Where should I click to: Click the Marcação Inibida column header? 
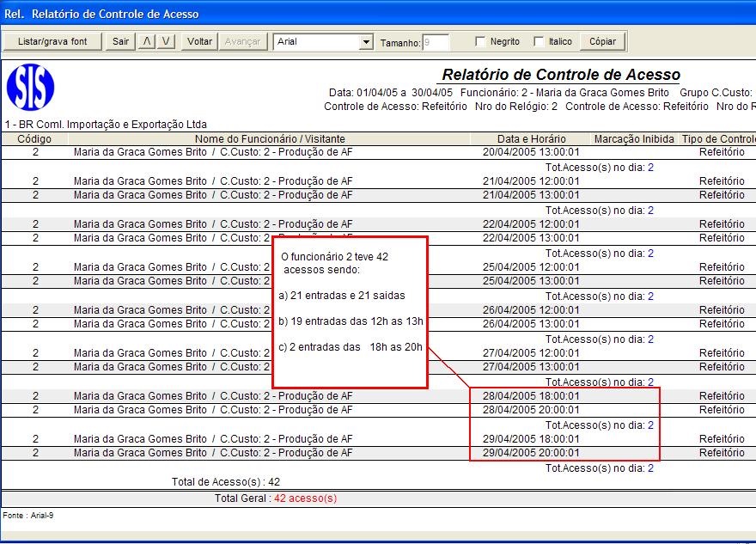[634, 139]
